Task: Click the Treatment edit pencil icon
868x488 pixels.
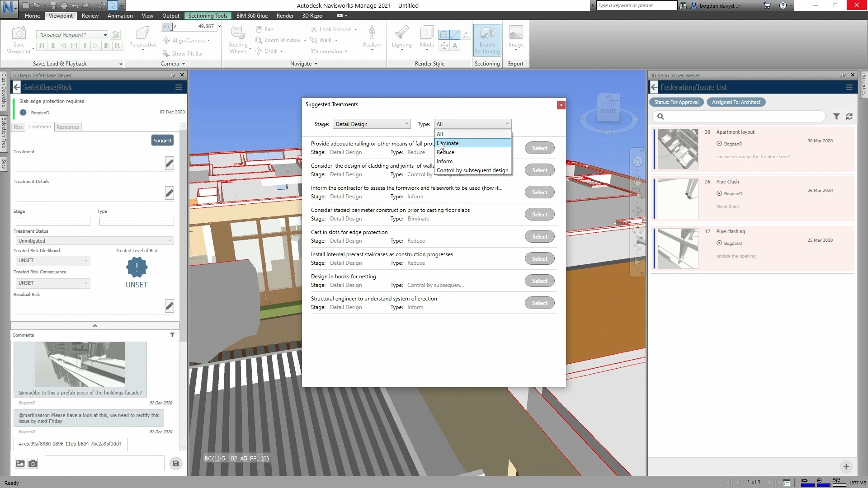Action: click(x=169, y=163)
